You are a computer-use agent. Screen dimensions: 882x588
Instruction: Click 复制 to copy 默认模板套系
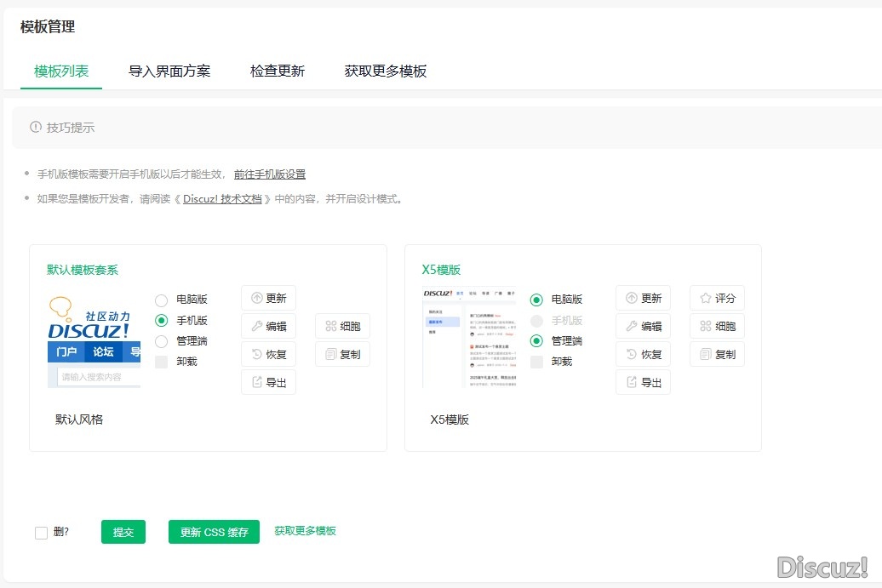[x=342, y=354]
